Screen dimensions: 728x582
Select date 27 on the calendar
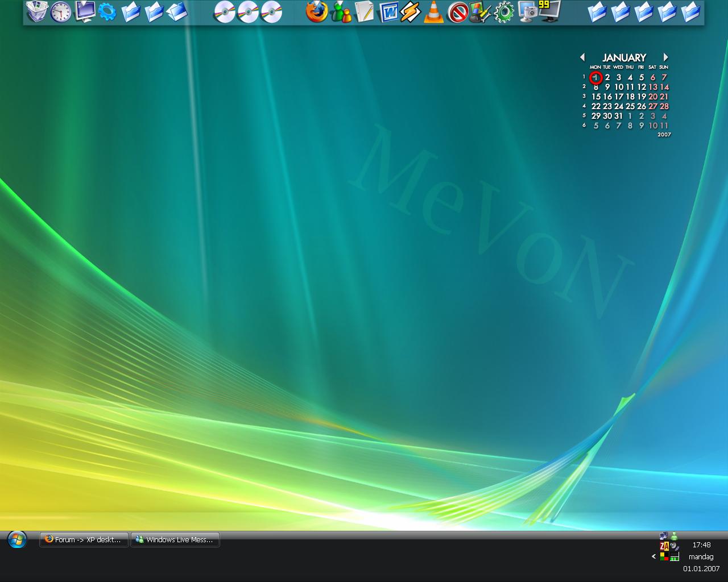[x=653, y=106]
